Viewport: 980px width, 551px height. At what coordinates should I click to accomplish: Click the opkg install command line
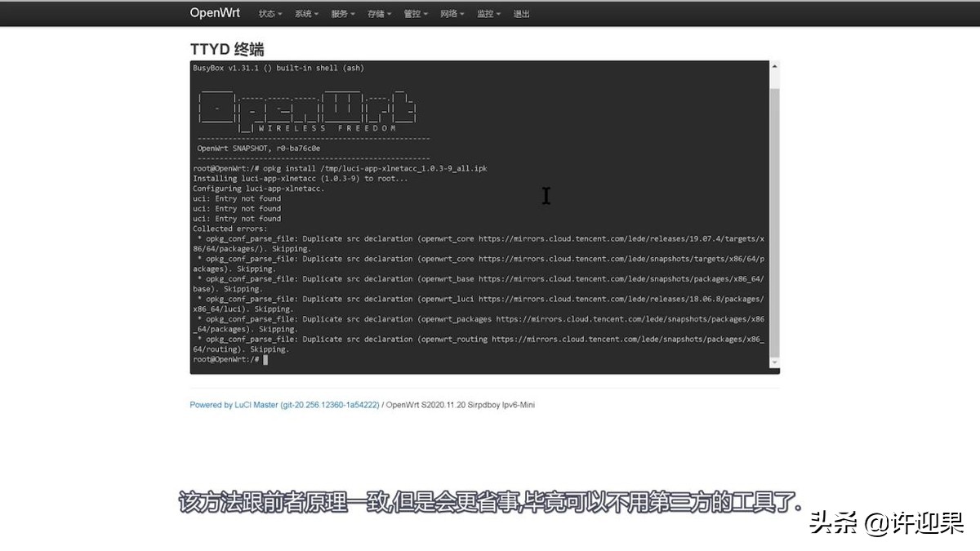pos(340,168)
